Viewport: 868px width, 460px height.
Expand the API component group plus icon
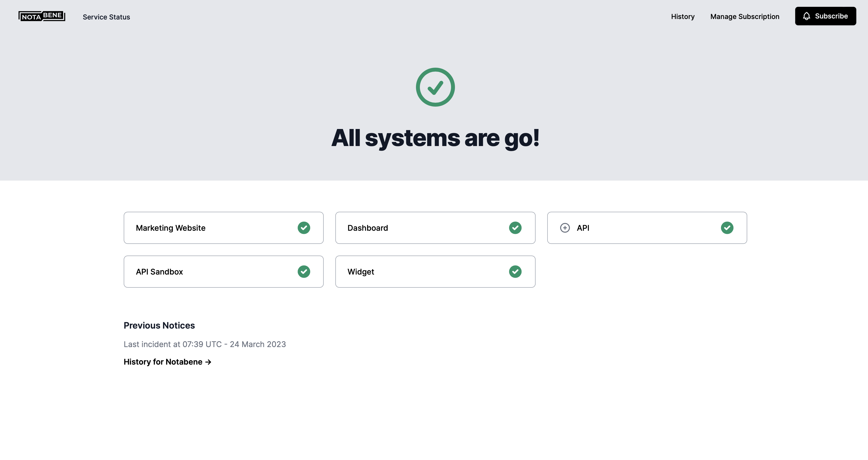[x=565, y=228]
